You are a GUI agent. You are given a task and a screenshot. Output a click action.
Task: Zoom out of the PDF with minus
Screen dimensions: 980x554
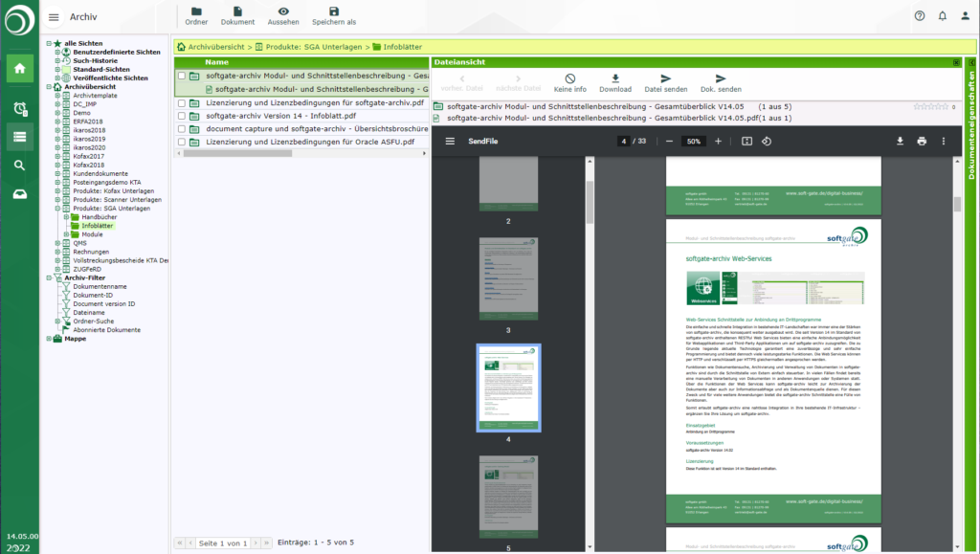(669, 142)
